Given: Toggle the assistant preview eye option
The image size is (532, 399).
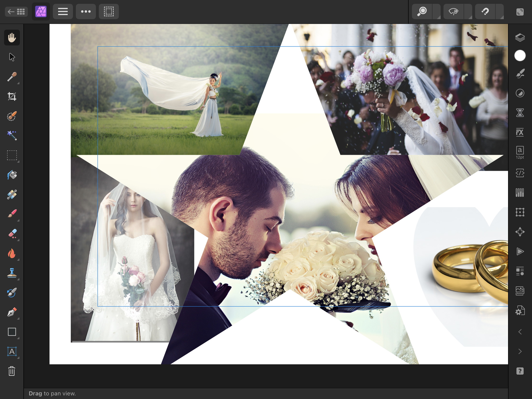Looking at the screenshot, I should [x=453, y=11].
